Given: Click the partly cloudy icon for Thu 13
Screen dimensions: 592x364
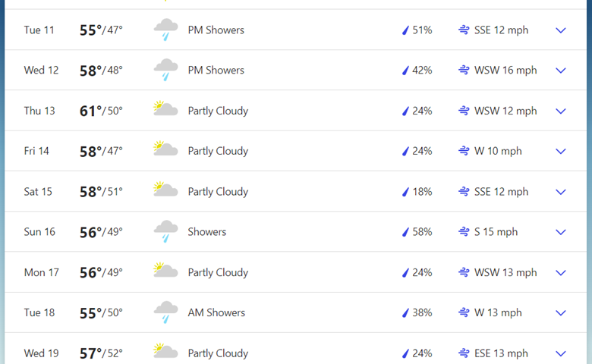Looking at the screenshot, I should click(x=165, y=110).
